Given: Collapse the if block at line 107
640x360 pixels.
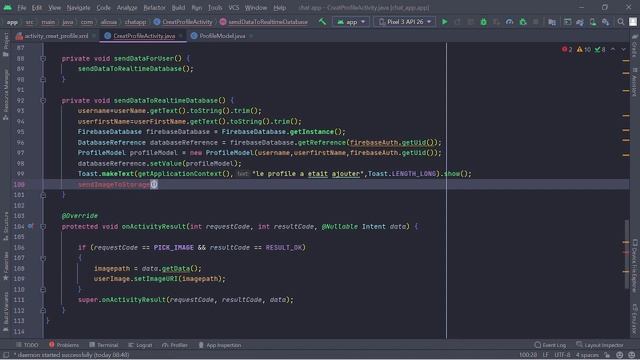Looking at the screenshot, I should click(43, 258).
